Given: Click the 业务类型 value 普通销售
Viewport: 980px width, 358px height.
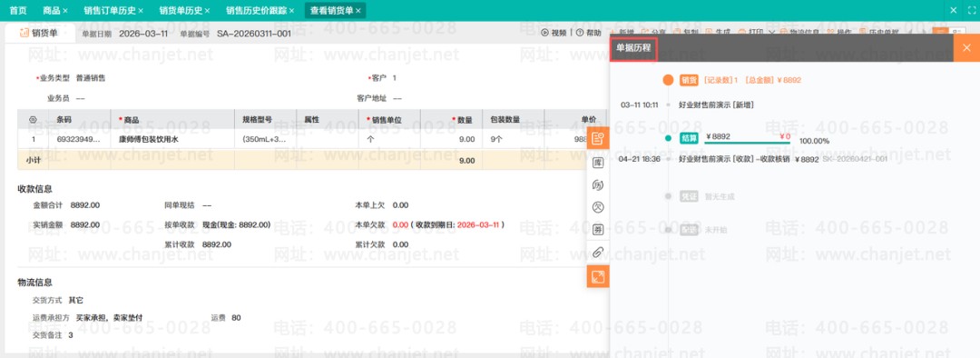Looking at the screenshot, I should coord(91,78).
